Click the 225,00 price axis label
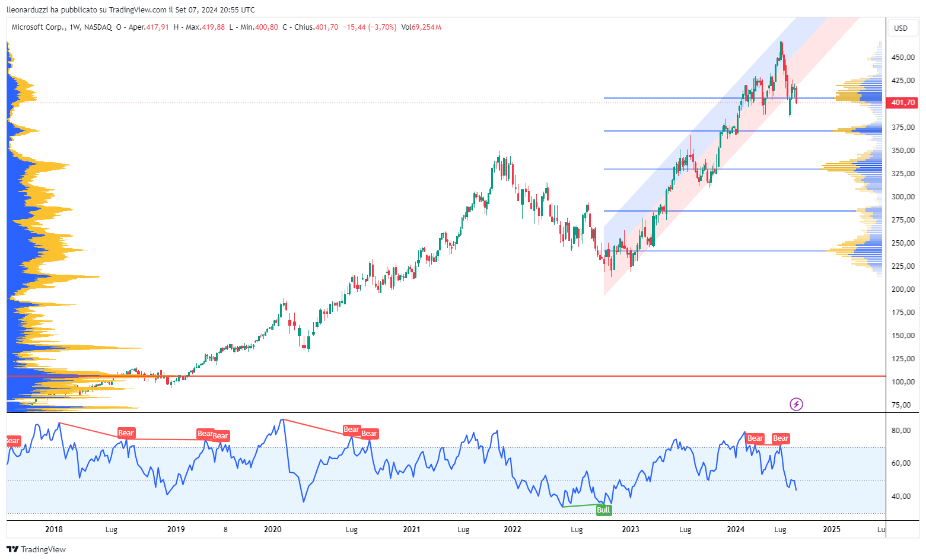 click(x=902, y=266)
